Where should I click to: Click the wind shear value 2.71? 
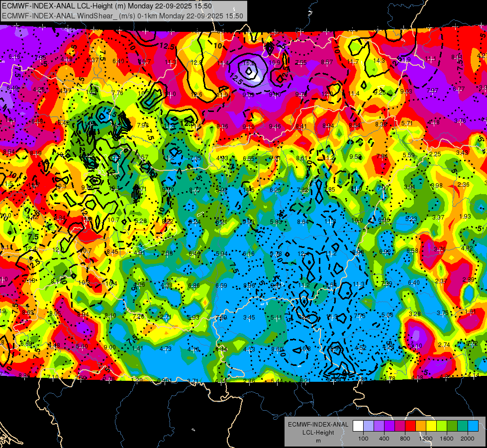coord(166,317)
